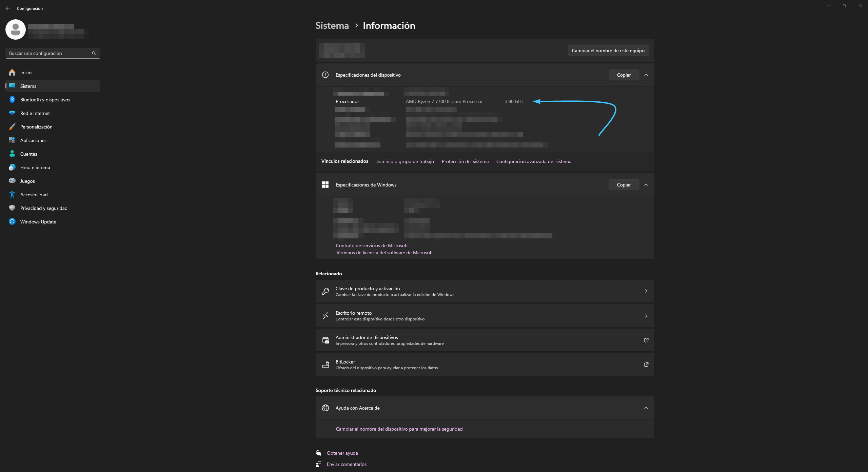
Task: Open Protección del sistema link
Action: 465,161
